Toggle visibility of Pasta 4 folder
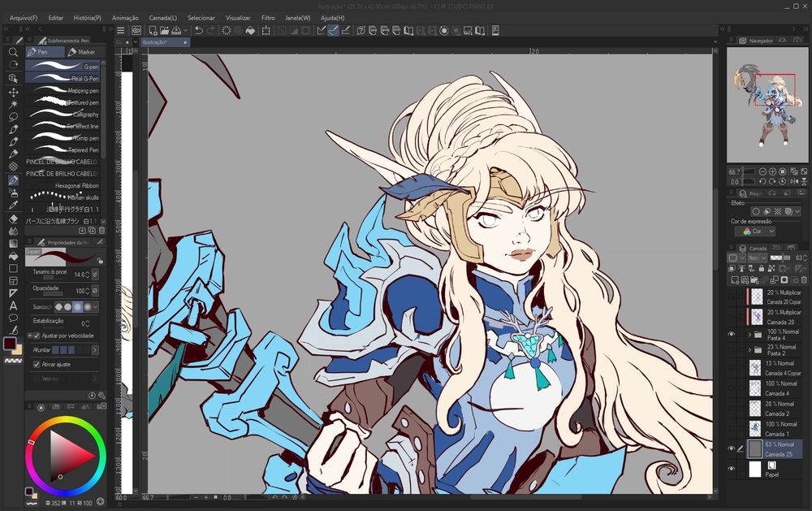 [732, 334]
